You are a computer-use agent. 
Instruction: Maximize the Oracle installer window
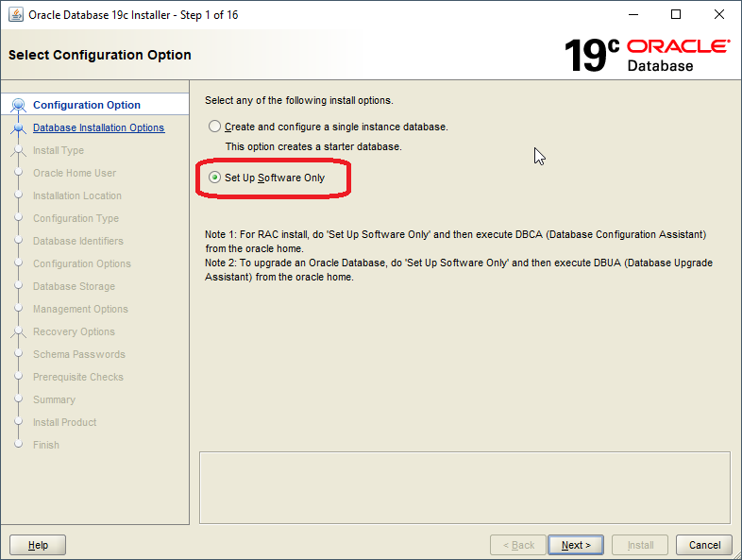[676, 15]
